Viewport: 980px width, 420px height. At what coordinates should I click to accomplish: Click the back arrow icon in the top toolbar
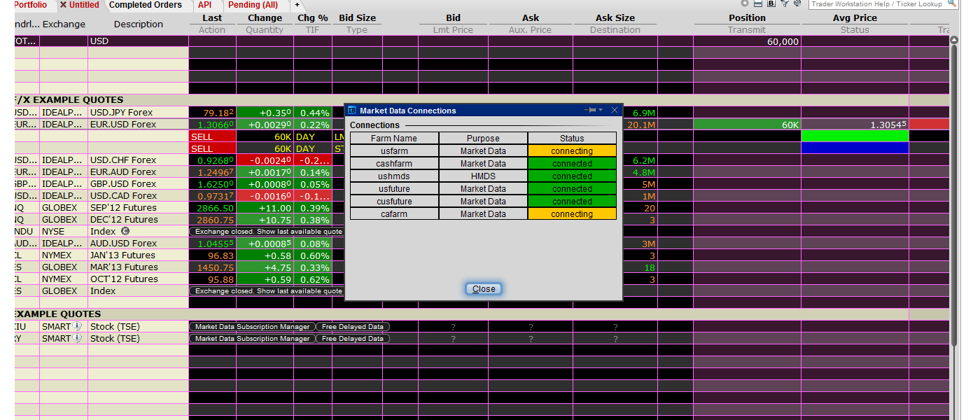(x=744, y=3)
